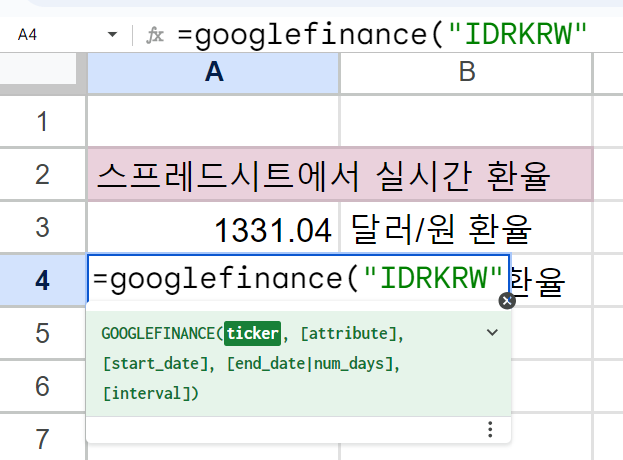Close the formula help popup
The width and height of the screenshot is (623, 460).
click(x=507, y=301)
